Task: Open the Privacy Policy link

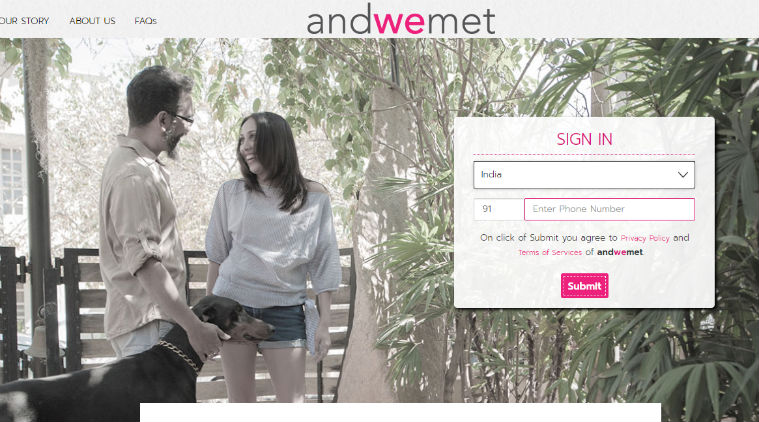Action: pyautogui.click(x=645, y=238)
